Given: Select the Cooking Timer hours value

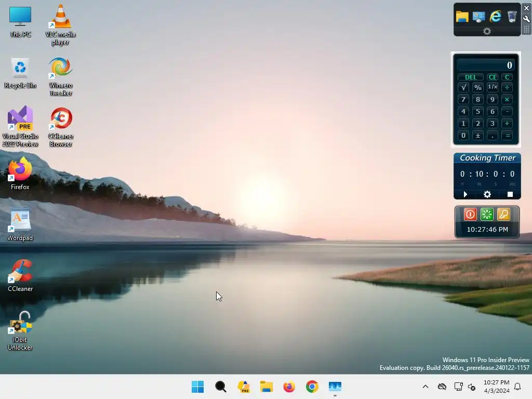Looking at the screenshot, I should coord(462,174).
